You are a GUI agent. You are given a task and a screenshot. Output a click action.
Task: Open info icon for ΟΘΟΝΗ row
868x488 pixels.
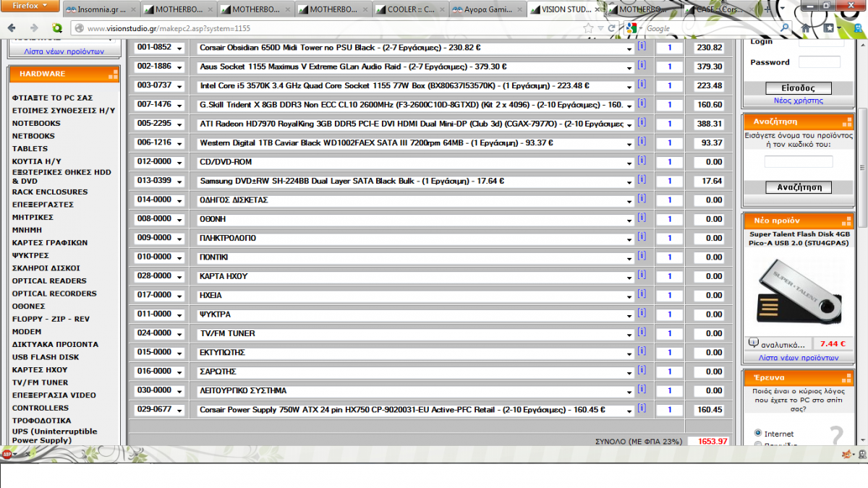tap(641, 218)
